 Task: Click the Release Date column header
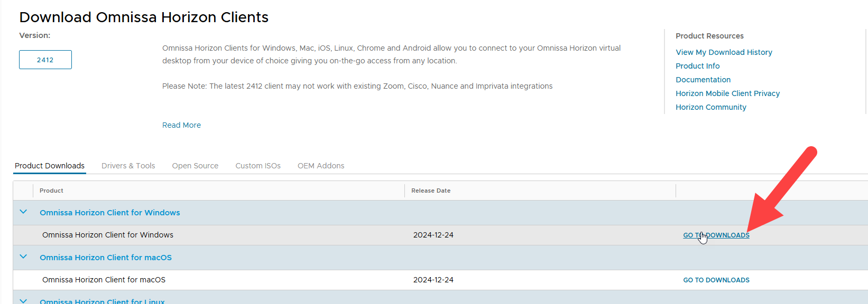coord(431,191)
